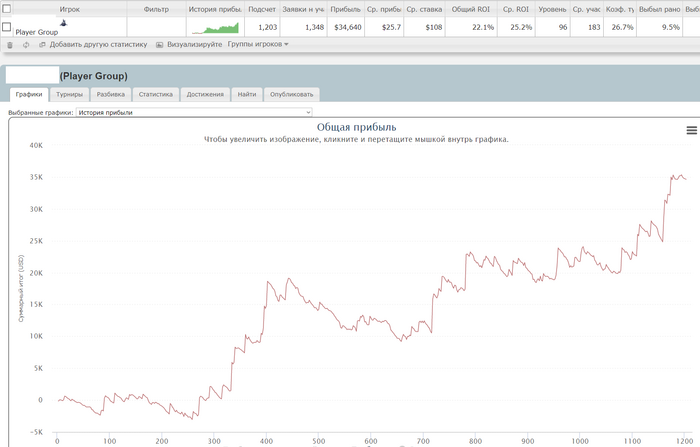Sort by the 'Игрок' column header

click(x=70, y=9)
